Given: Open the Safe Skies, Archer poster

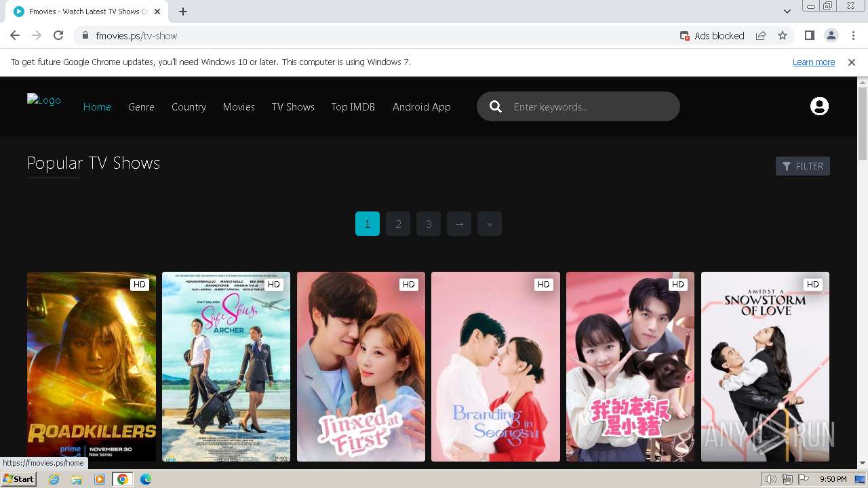Looking at the screenshot, I should [x=226, y=367].
